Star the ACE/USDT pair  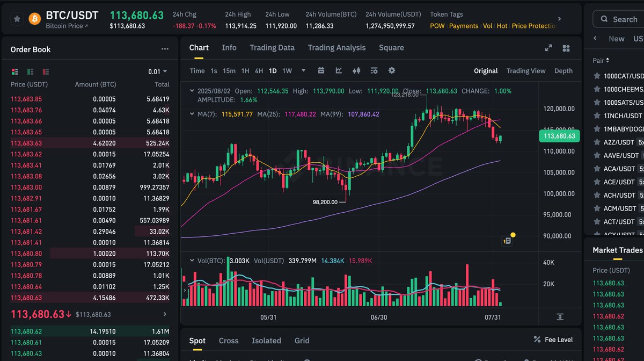[x=596, y=182]
